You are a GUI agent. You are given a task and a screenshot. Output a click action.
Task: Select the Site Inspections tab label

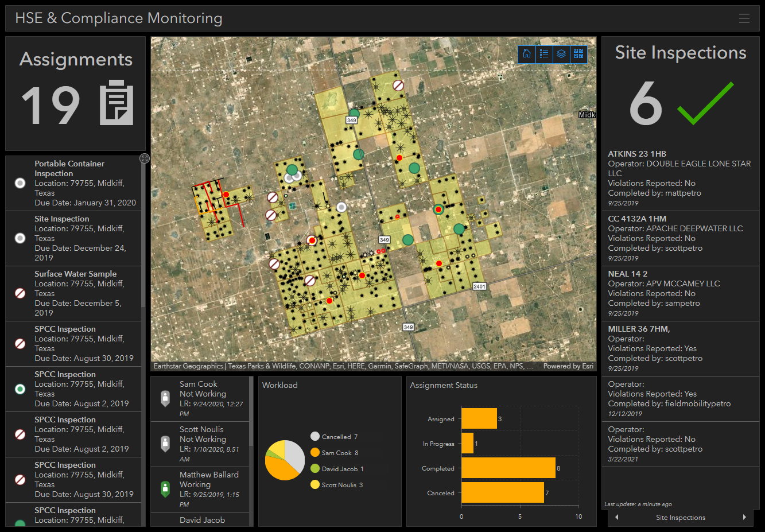(681, 518)
